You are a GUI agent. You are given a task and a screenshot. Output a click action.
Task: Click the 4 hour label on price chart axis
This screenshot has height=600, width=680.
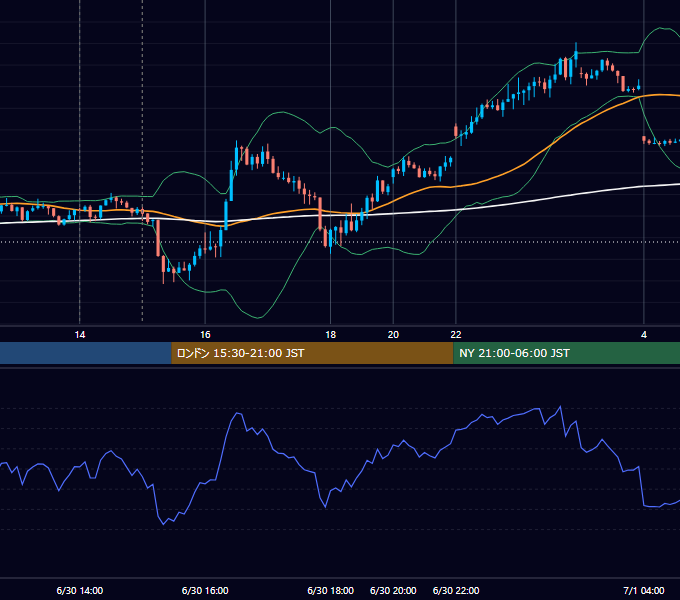644,335
